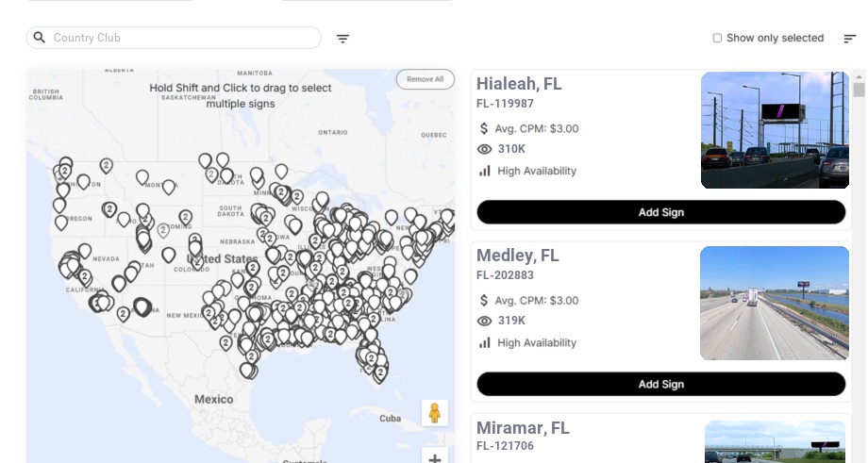This screenshot has height=463, width=868.
Task: Click the Hialeah, FL listing title
Action: click(x=519, y=84)
